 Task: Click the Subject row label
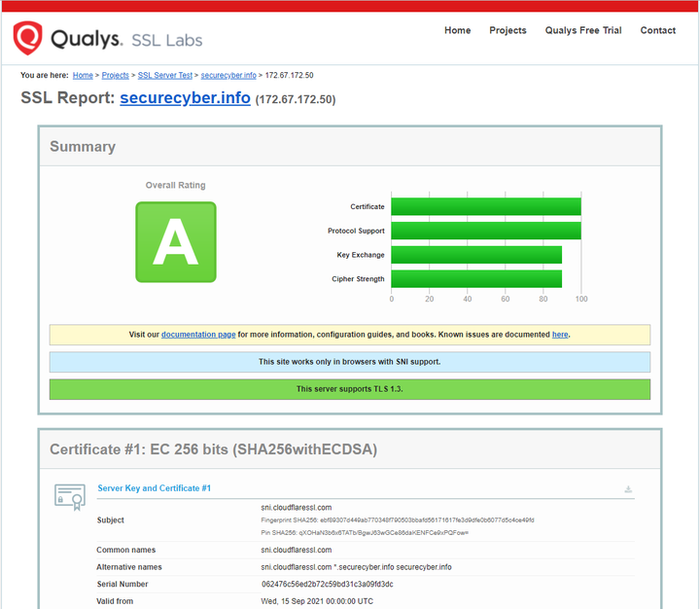click(x=110, y=520)
